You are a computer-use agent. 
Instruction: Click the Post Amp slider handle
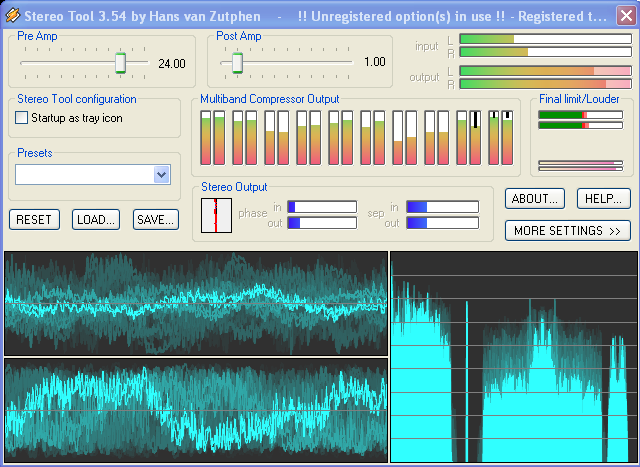[238, 63]
